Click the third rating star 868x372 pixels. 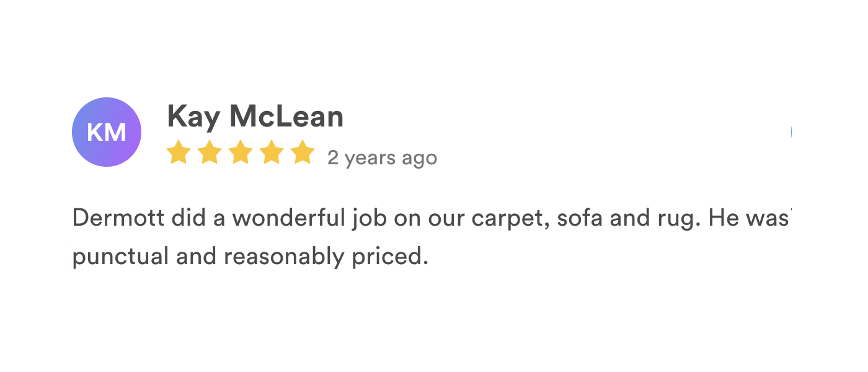[241, 153]
